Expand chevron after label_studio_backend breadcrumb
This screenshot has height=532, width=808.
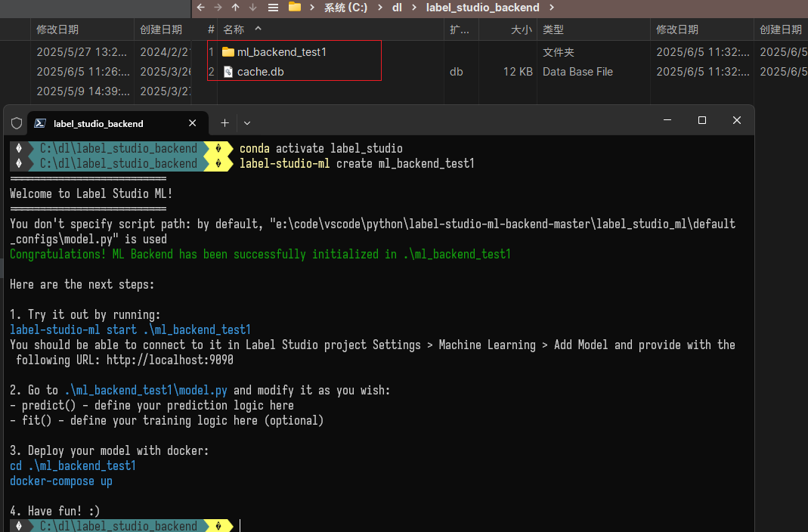pyautogui.click(x=552, y=8)
